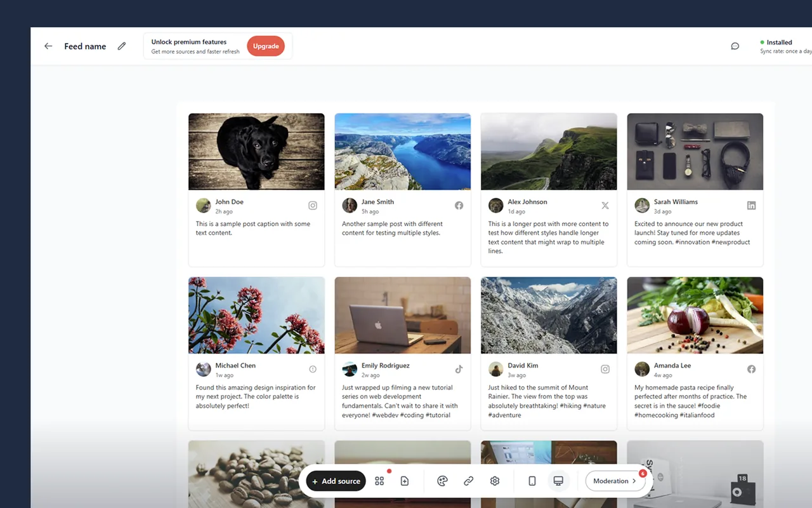
Task: Open the coffee beans photo
Action: 256,474
